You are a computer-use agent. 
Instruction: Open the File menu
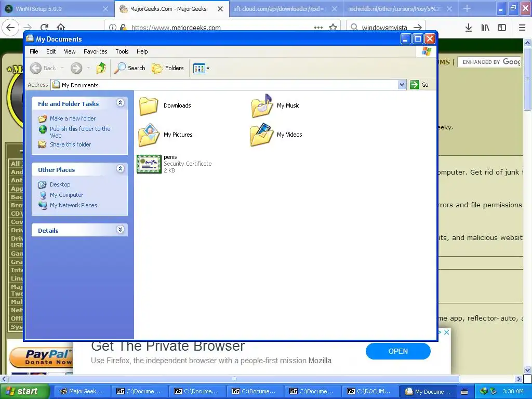[x=34, y=51]
